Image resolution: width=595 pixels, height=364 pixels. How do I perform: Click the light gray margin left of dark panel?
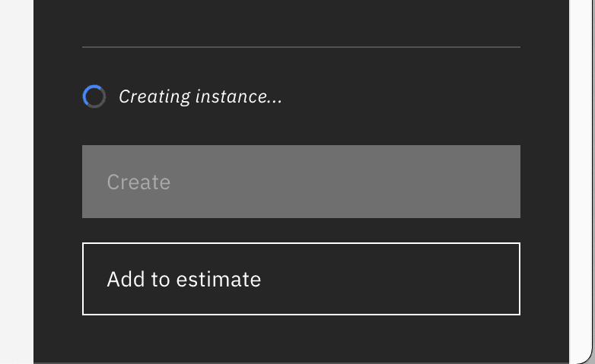pyautogui.click(x=17, y=182)
